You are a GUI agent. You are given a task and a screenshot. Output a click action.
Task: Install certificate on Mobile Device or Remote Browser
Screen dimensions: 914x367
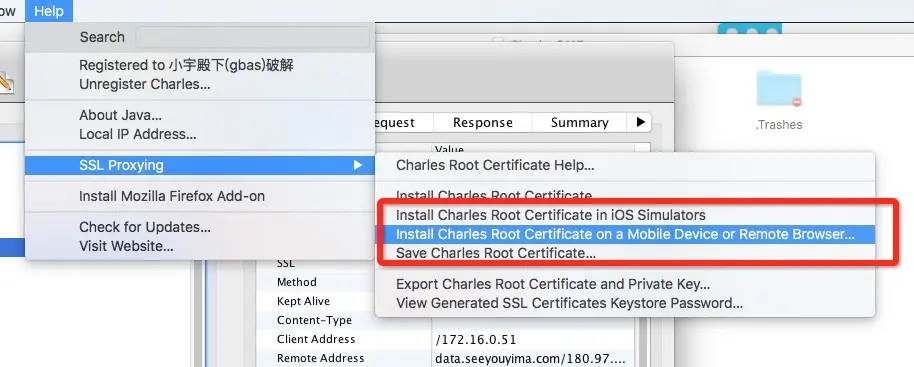pyautogui.click(x=625, y=234)
